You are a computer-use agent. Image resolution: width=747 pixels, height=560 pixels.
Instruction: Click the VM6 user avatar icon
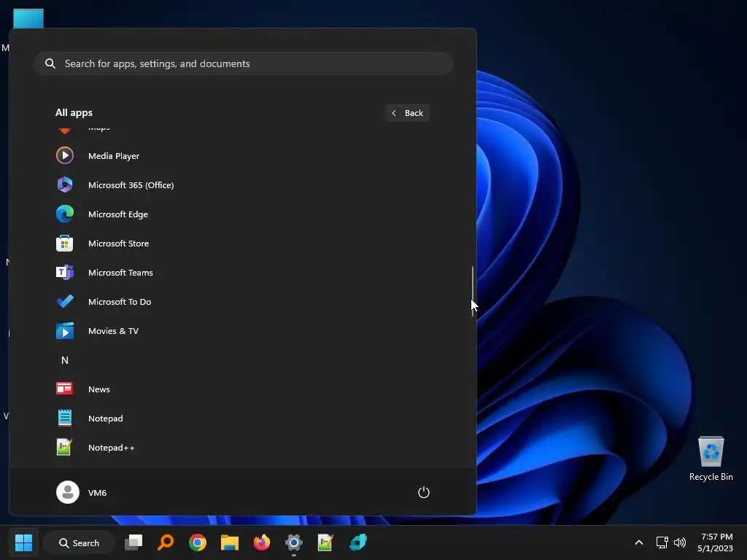[68, 492]
